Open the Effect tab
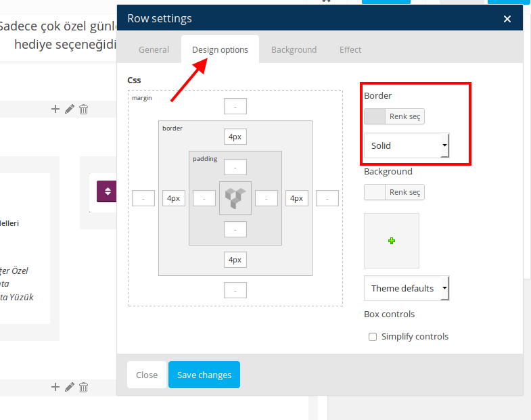The height and width of the screenshot is (420, 531). point(350,50)
